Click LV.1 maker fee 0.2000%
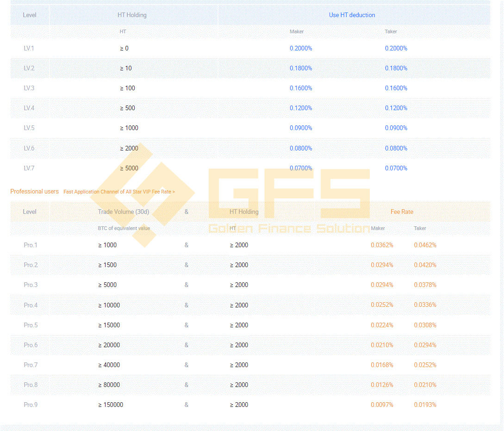504x431 pixels. 301,48
